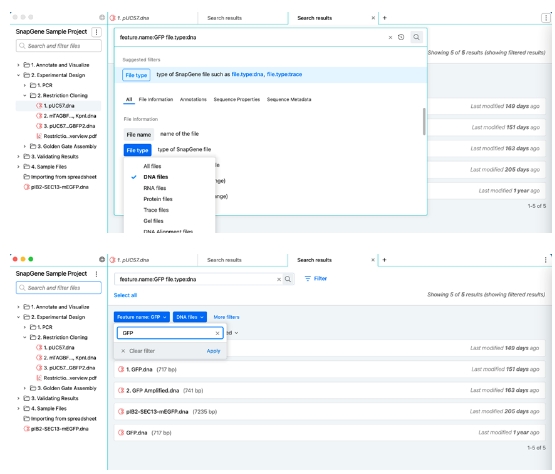
Task: Click the plus icon after the tabs in the GFP popup window
Action: click(x=384, y=260)
